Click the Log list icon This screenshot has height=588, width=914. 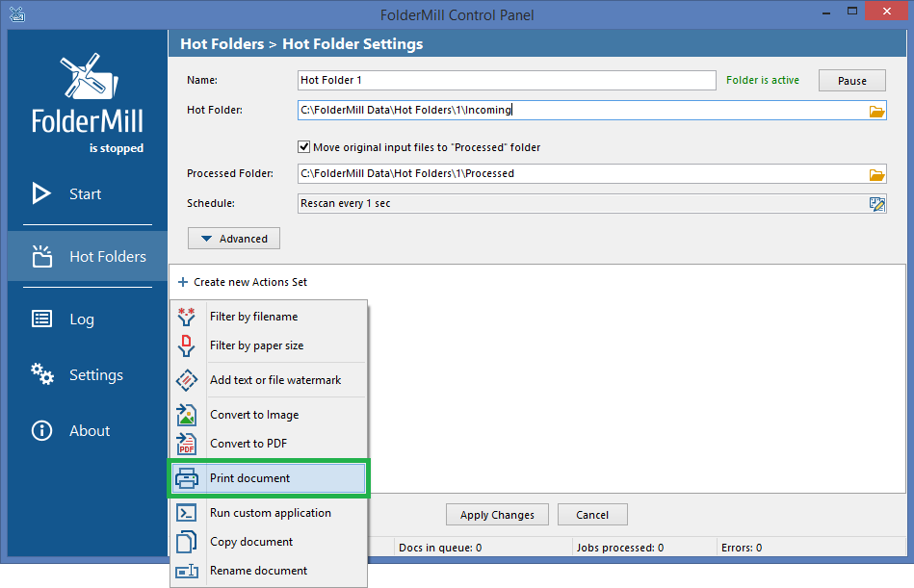pos(41,319)
